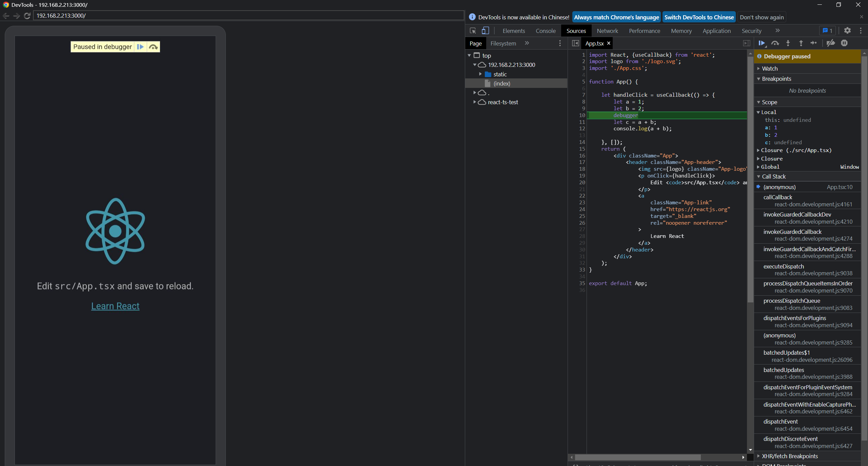Toggle Pause on exceptions icon
The image size is (868, 466).
point(844,43)
